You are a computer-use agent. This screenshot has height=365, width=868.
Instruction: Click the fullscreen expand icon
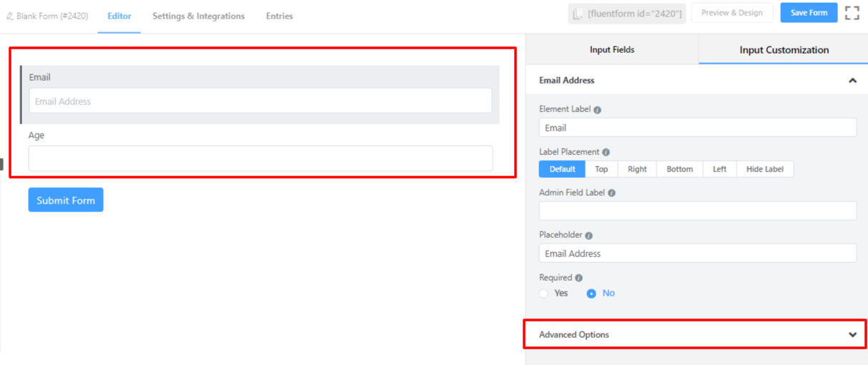coord(852,13)
